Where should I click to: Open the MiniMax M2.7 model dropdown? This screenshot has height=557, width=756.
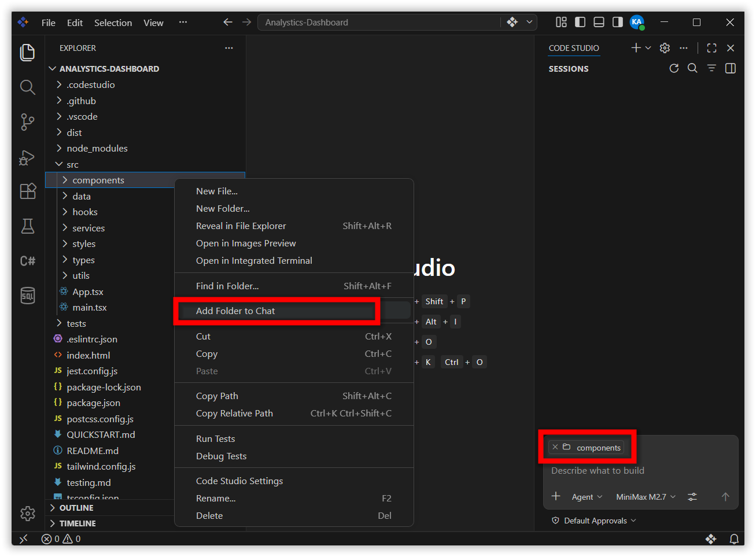(x=646, y=497)
